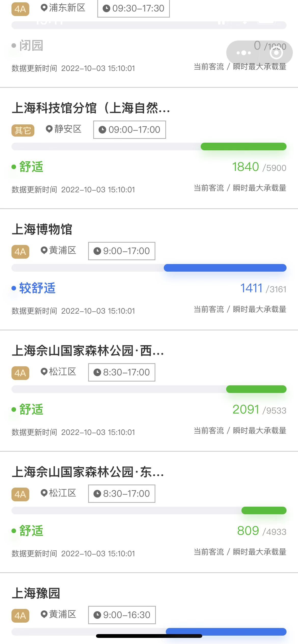The height and width of the screenshot is (644, 298).
Task: Open the 上海博物馆 listing
Action: click(x=42, y=229)
